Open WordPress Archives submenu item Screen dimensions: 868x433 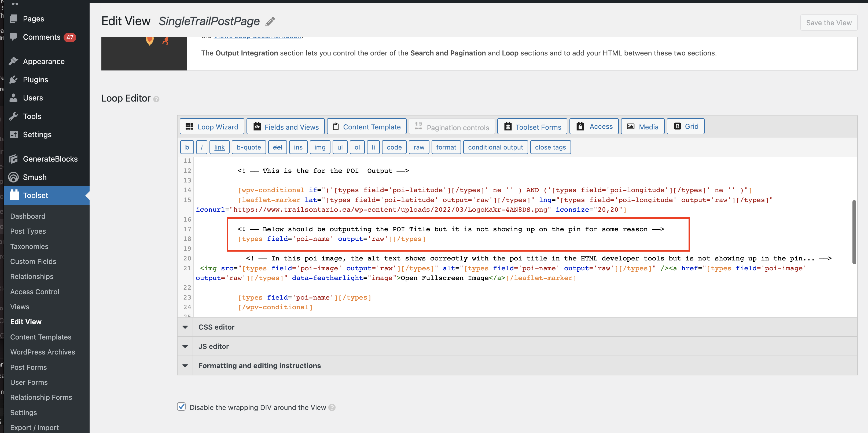[x=42, y=352]
